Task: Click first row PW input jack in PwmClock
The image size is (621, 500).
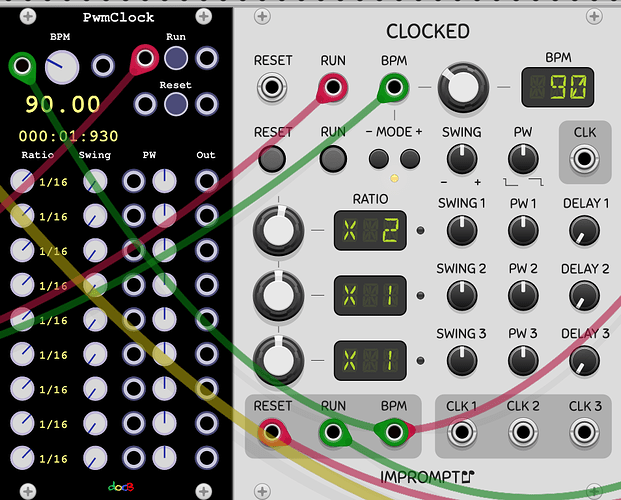Action: 133,181
